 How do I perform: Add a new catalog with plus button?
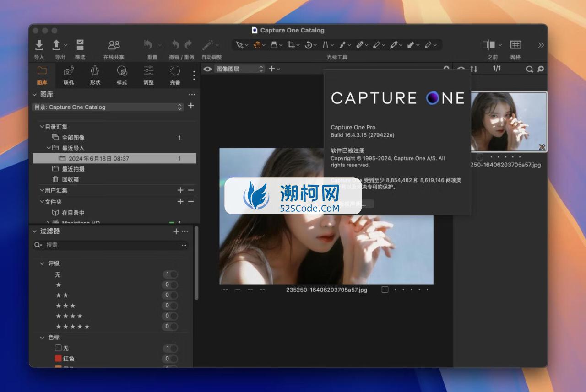(191, 106)
